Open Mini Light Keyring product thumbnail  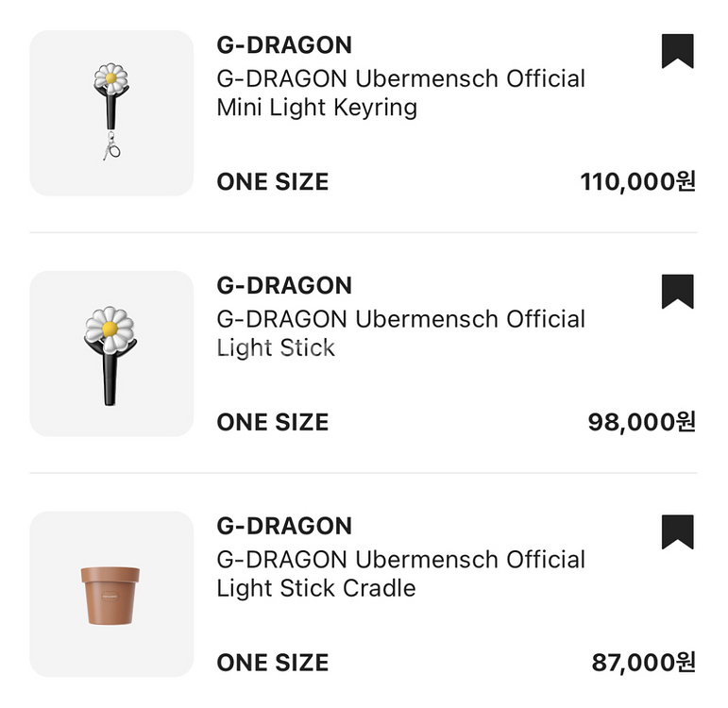tap(111, 113)
